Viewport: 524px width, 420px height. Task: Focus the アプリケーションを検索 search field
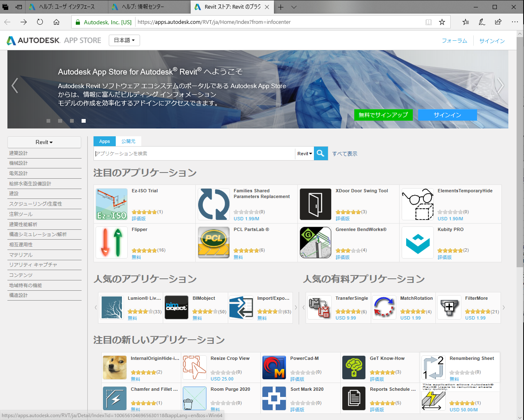(x=194, y=154)
